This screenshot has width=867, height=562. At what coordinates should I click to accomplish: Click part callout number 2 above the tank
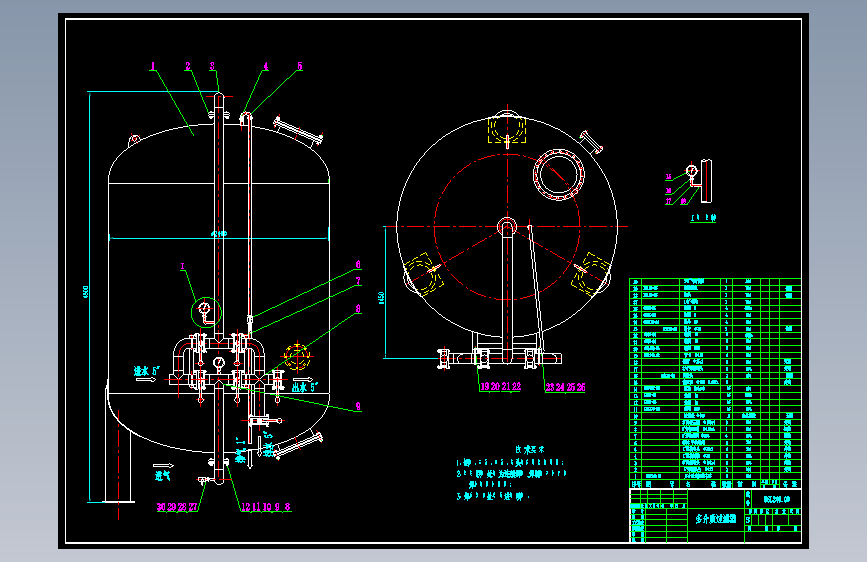pos(188,66)
